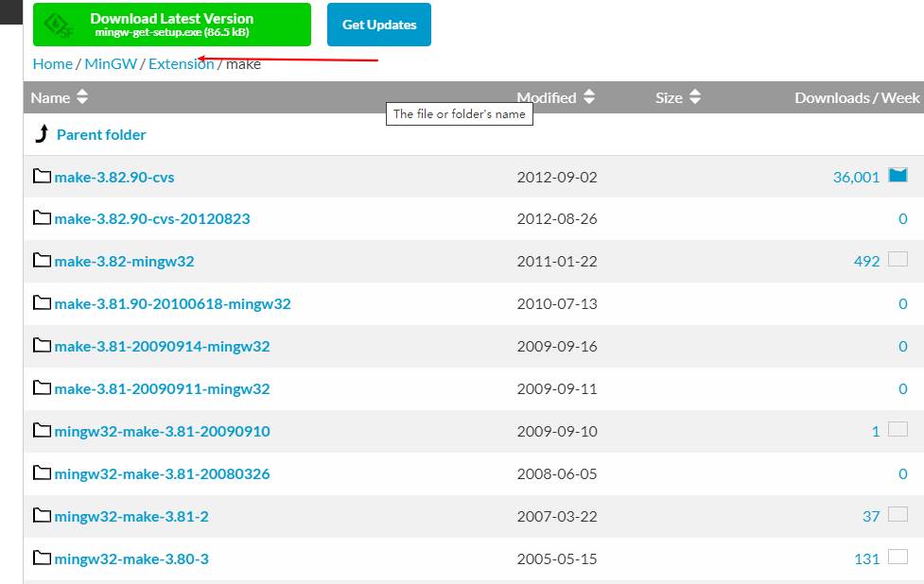Click blue download chart icon for make-3.82.90-cvs
This screenshot has width=924, height=584.
pos(898,175)
